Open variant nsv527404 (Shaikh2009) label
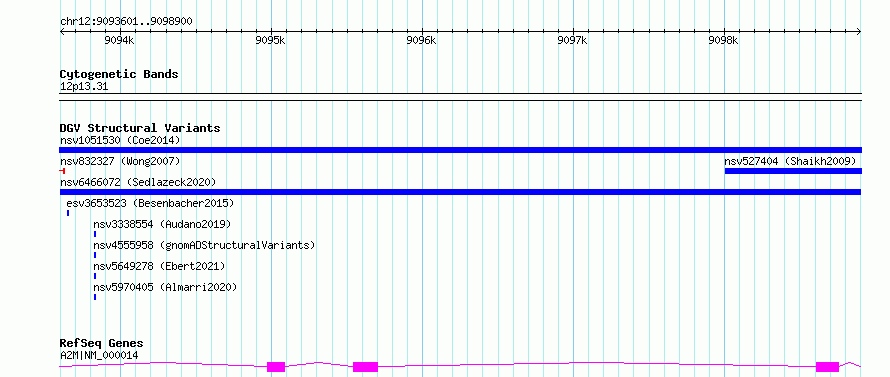This screenshot has height=377, width=890. point(790,161)
